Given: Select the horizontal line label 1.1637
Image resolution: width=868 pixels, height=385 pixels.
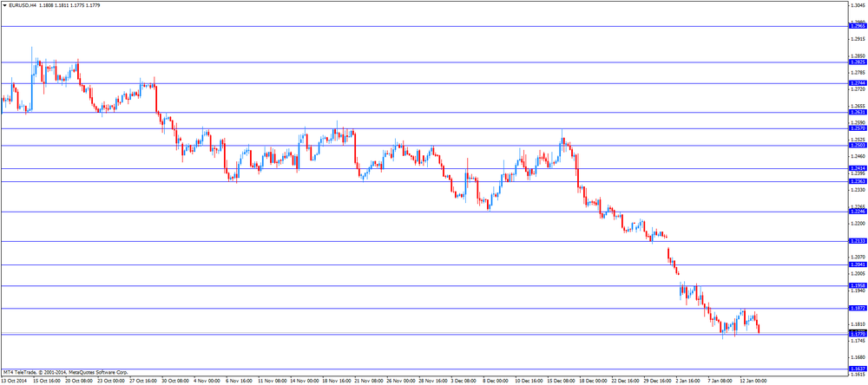Looking at the screenshot, I should coord(857,369).
